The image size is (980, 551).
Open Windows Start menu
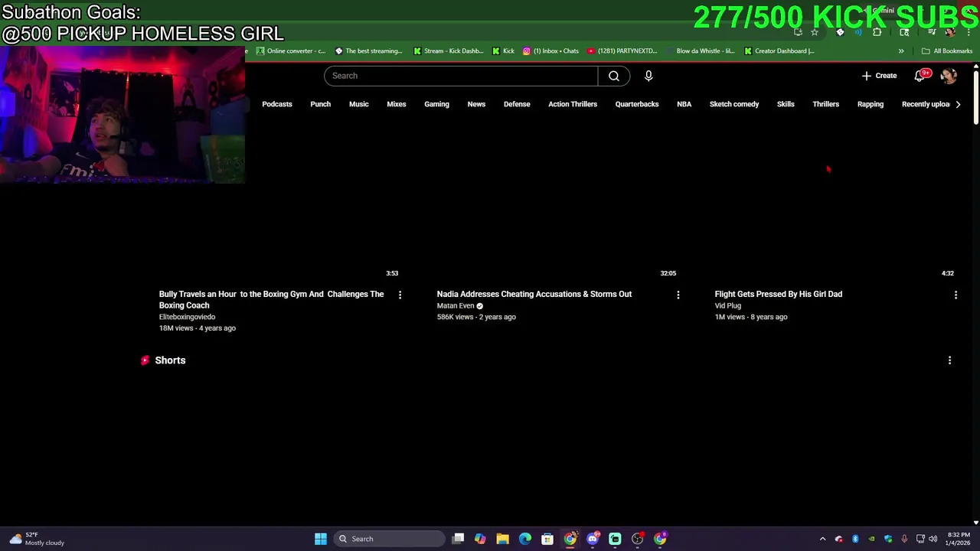(x=321, y=539)
